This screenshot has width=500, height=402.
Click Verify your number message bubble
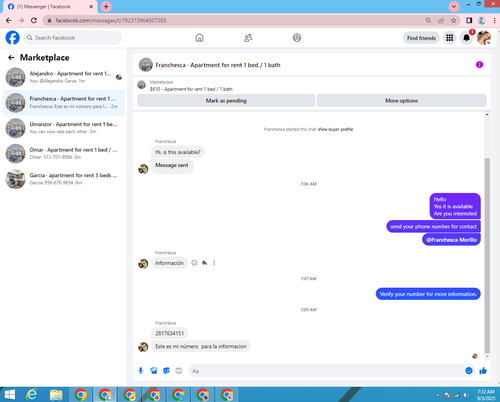(x=428, y=294)
